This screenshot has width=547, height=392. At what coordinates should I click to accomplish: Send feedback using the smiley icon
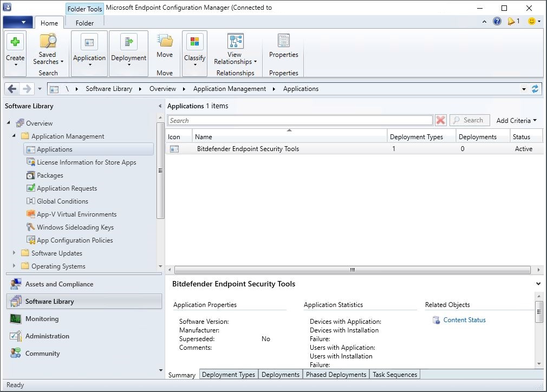pyautogui.click(x=531, y=21)
